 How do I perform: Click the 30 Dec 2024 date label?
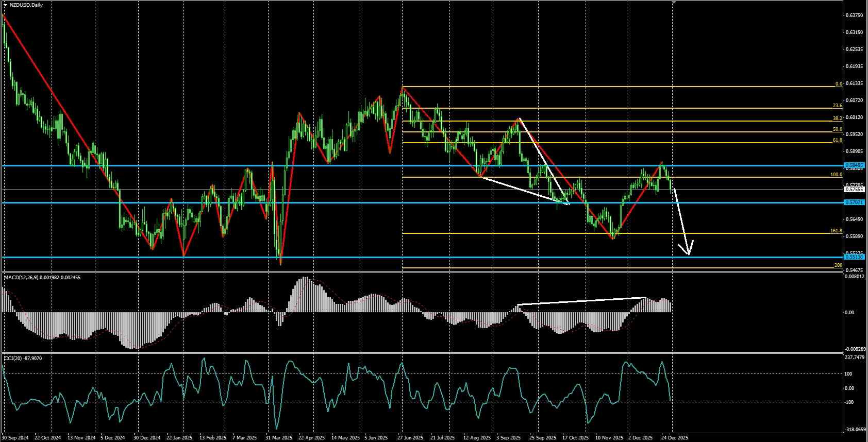[x=147, y=438]
